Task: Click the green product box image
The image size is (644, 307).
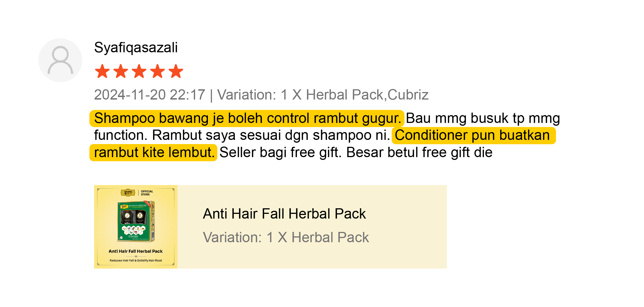Action: click(136, 221)
